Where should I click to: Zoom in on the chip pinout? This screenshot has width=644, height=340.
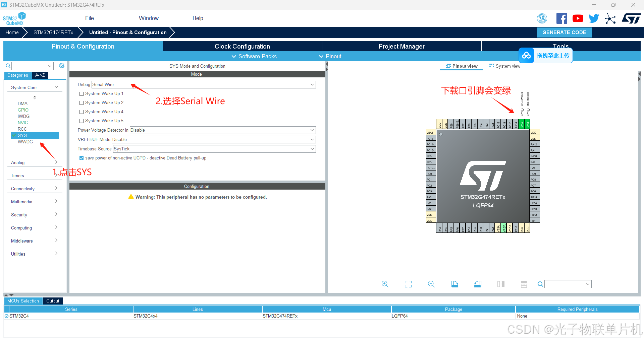pos(385,284)
